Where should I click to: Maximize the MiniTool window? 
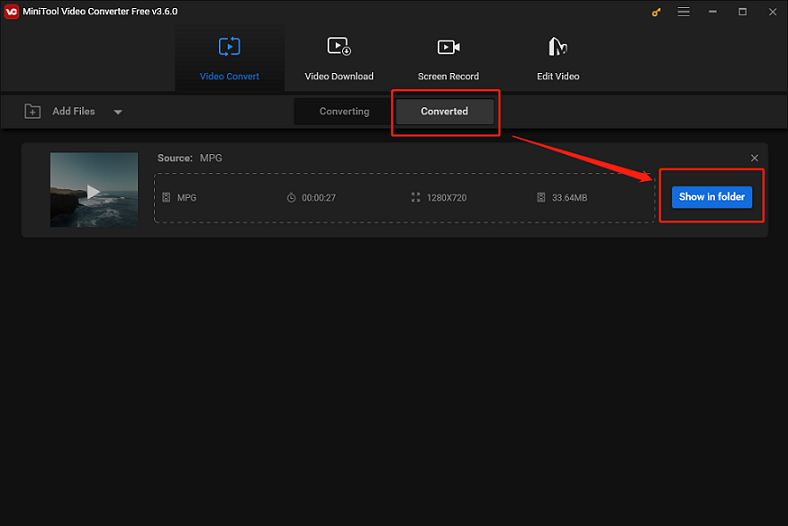pyautogui.click(x=742, y=12)
